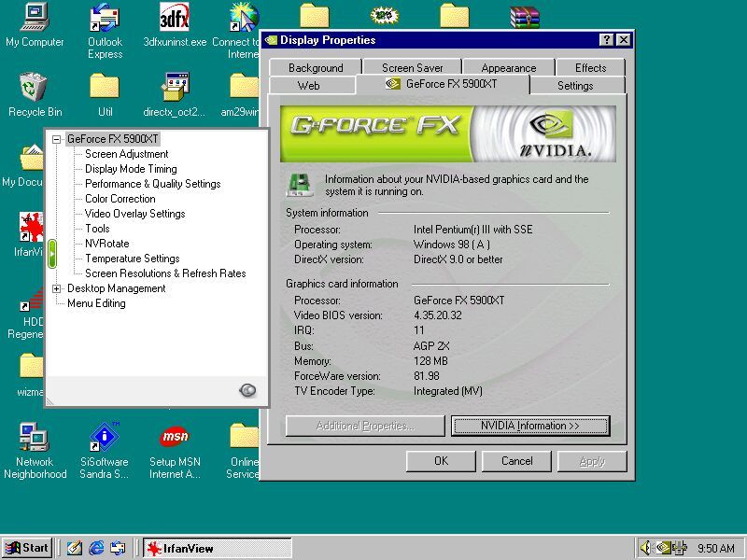Switch to the Appearance tab
This screenshot has width=747, height=560.
click(508, 67)
